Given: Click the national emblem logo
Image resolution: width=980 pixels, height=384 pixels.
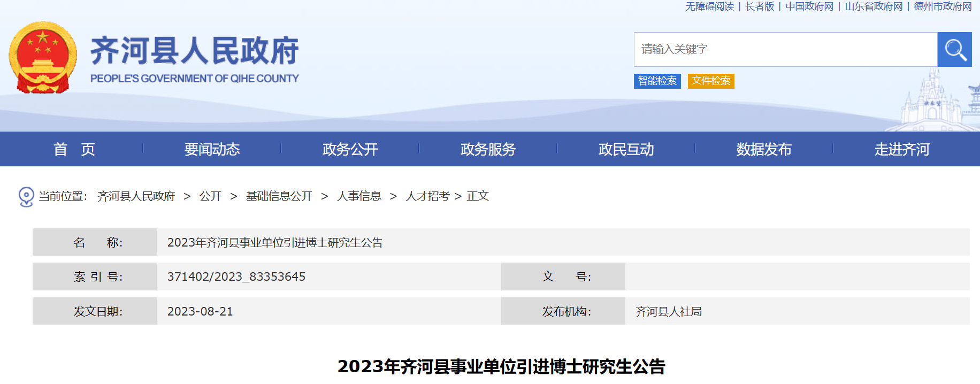Looking at the screenshot, I should tap(43, 57).
